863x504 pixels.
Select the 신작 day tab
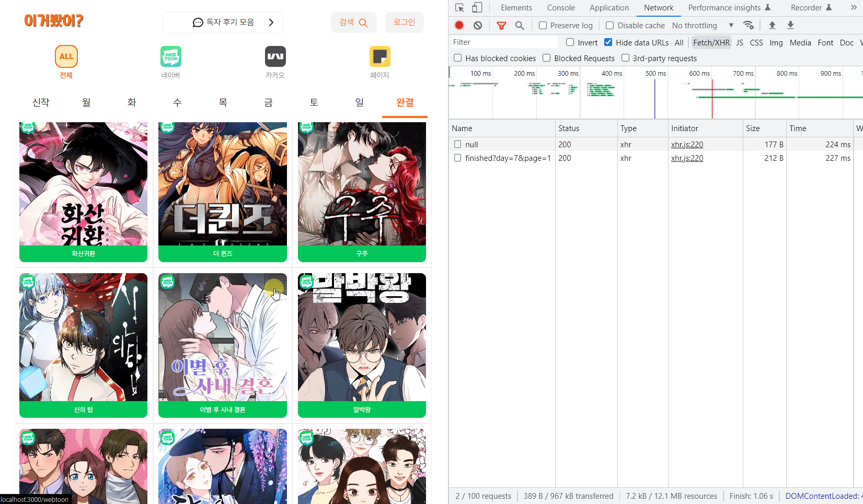coord(41,102)
